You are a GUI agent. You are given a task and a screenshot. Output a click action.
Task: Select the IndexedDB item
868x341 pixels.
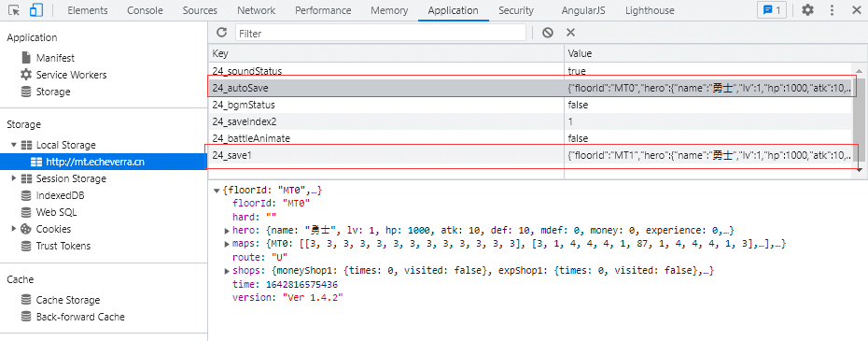pyautogui.click(x=61, y=195)
